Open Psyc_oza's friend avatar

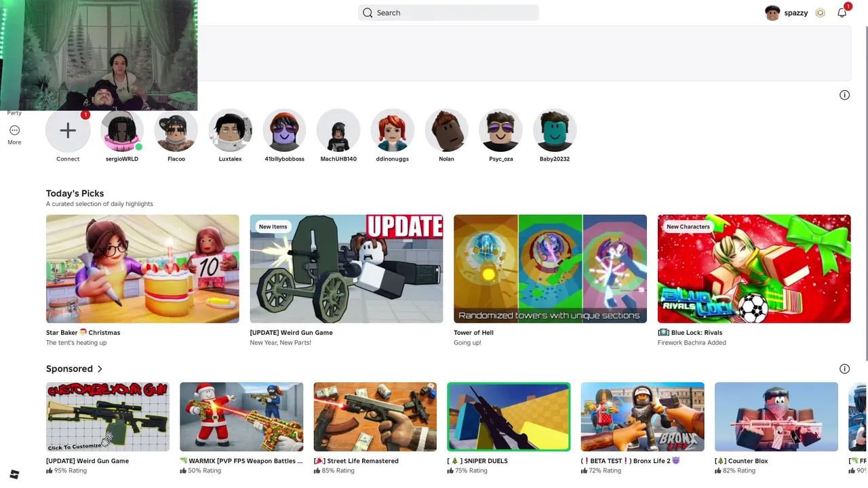[500, 130]
